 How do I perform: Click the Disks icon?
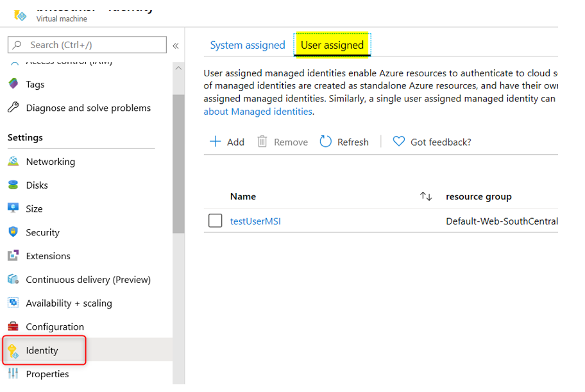13,185
